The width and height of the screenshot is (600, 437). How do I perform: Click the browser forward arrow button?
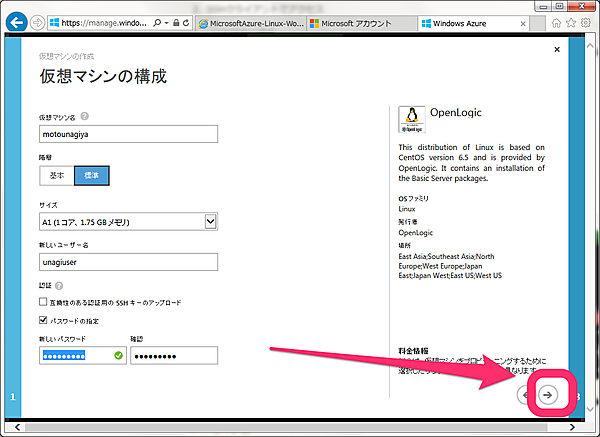point(37,23)
